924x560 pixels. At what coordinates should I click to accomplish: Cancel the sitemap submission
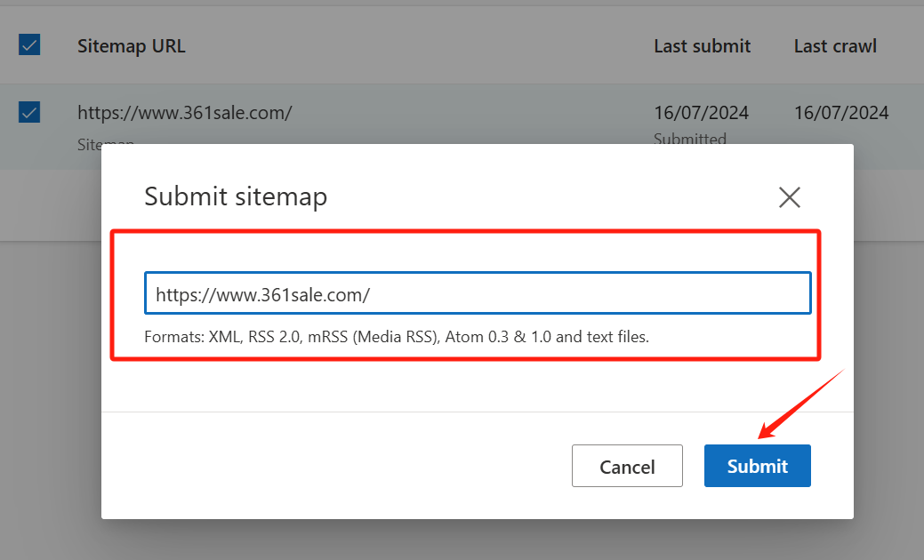click(x=627, y=466)
